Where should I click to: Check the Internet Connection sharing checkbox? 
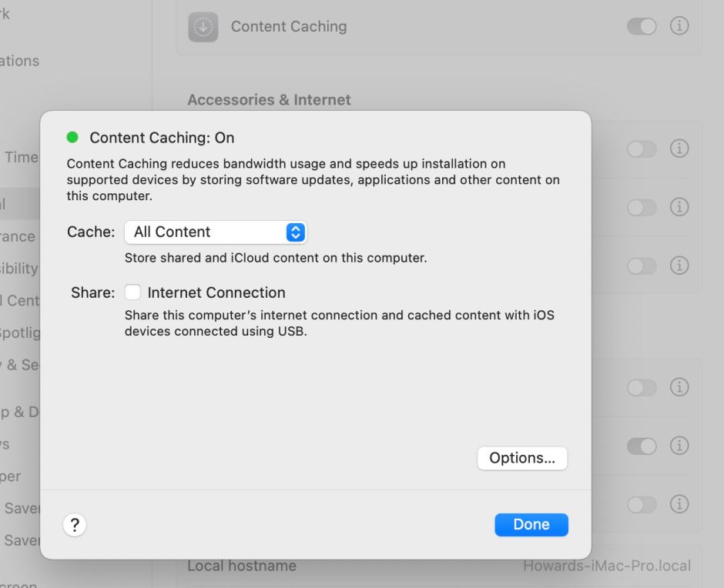(x=132, y=292)
